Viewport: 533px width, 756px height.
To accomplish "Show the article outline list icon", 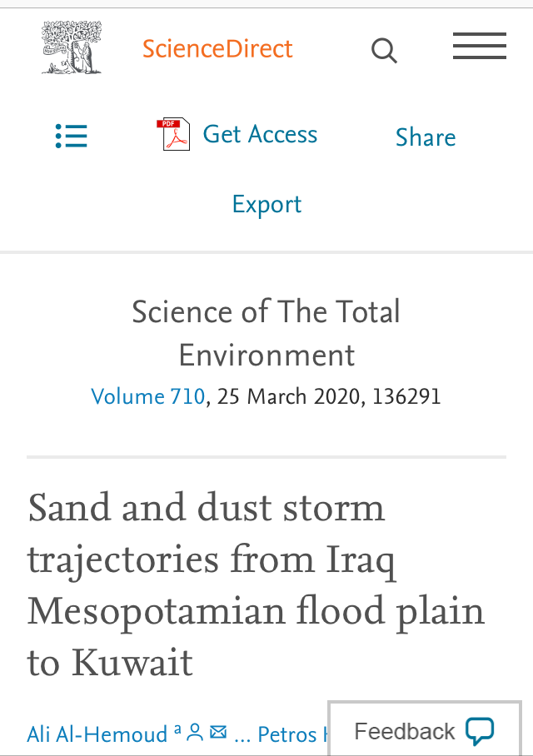I will [72, 136].
